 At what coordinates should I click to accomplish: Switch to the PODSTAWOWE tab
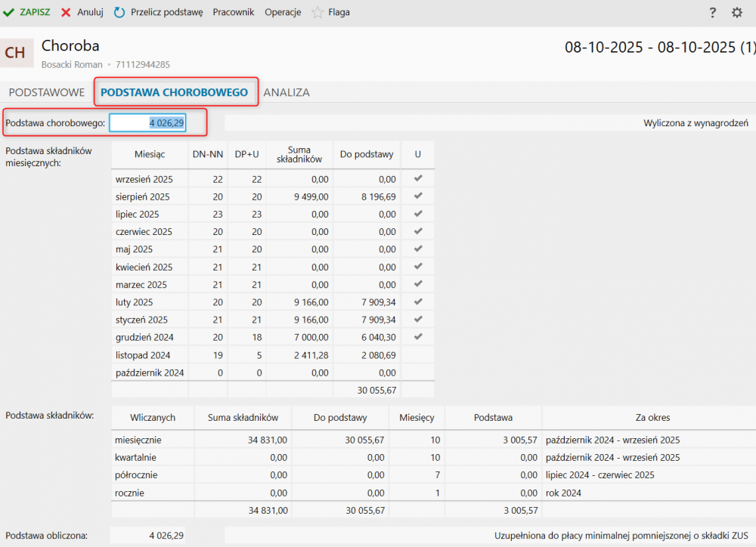[47, 92]
